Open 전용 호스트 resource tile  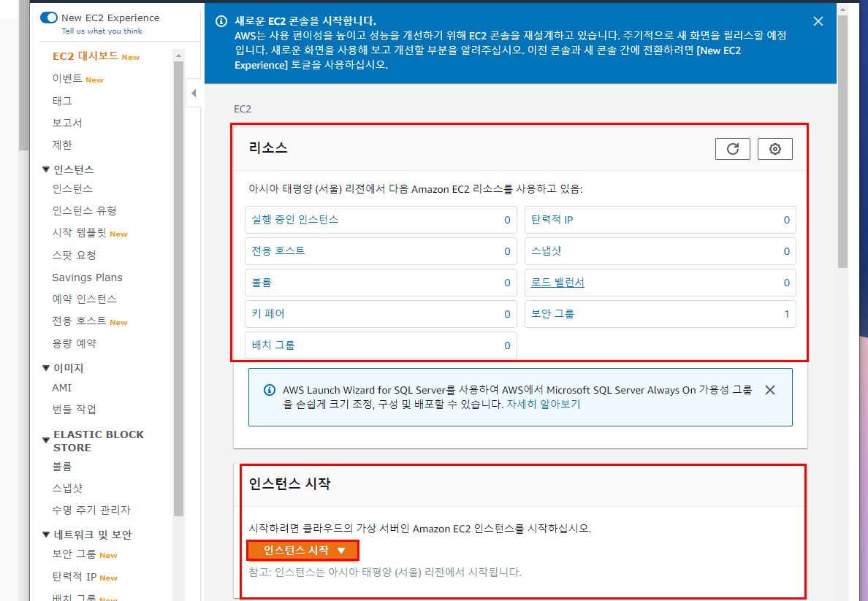coord(381,251)
